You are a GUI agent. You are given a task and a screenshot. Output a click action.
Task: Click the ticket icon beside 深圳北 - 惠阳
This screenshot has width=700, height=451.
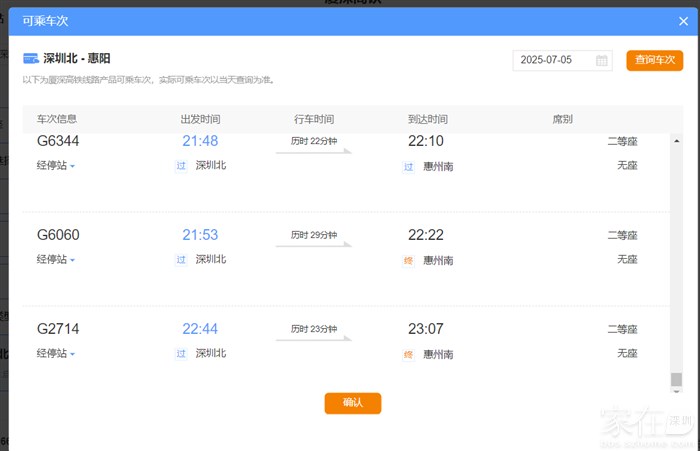[30, 58]
